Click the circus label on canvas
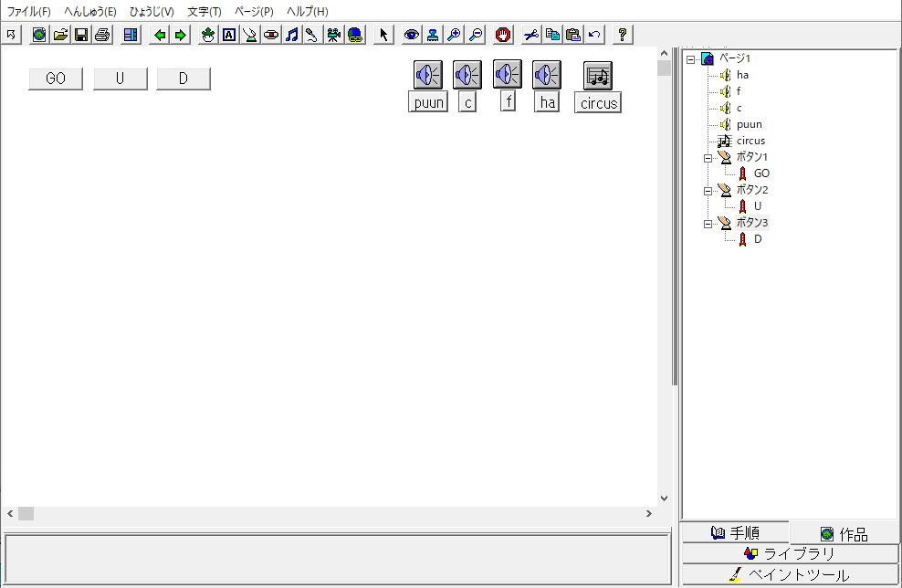Screen dimensions: 902x588 598,103
